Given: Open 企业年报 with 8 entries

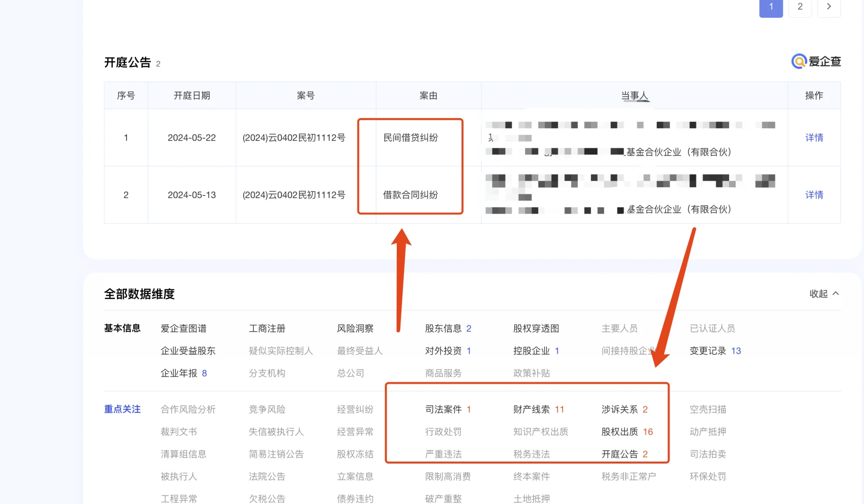Looking at the screenshot, I should (x=184, y=373).
